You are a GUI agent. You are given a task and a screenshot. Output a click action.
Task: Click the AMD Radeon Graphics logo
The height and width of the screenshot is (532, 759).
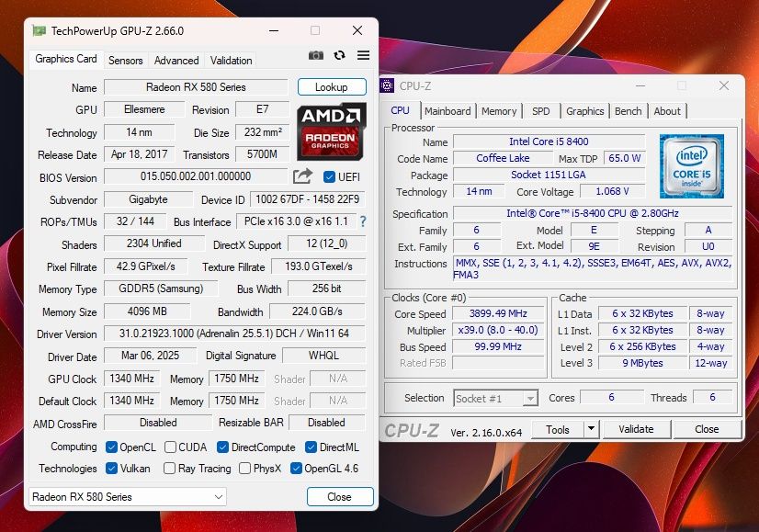coord(331,131)
